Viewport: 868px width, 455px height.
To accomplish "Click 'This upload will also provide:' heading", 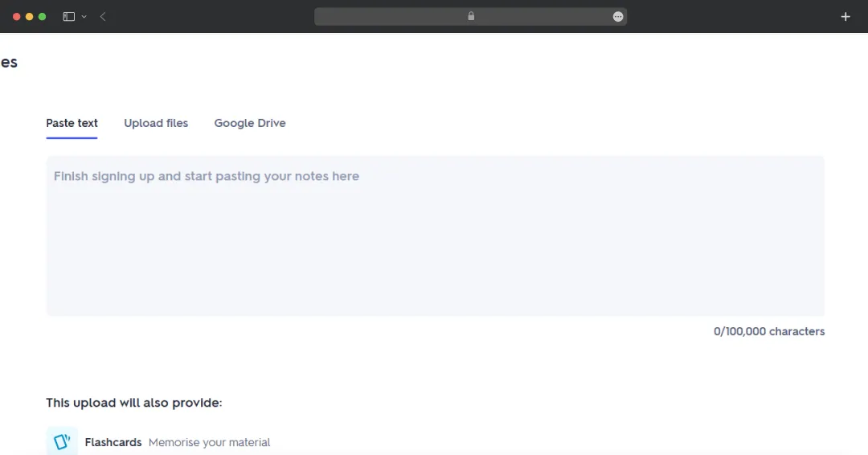I will pos(134,403).
